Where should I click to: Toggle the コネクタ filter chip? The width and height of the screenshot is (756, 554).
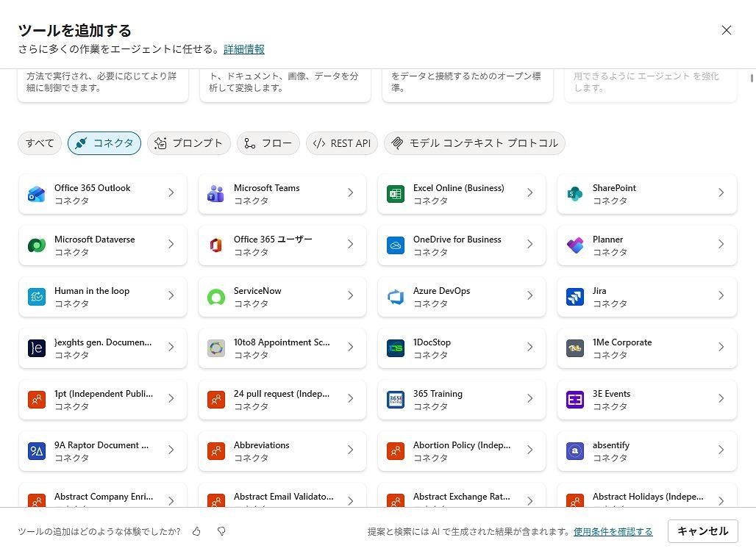pyautogui.click(x=104, y=143)
